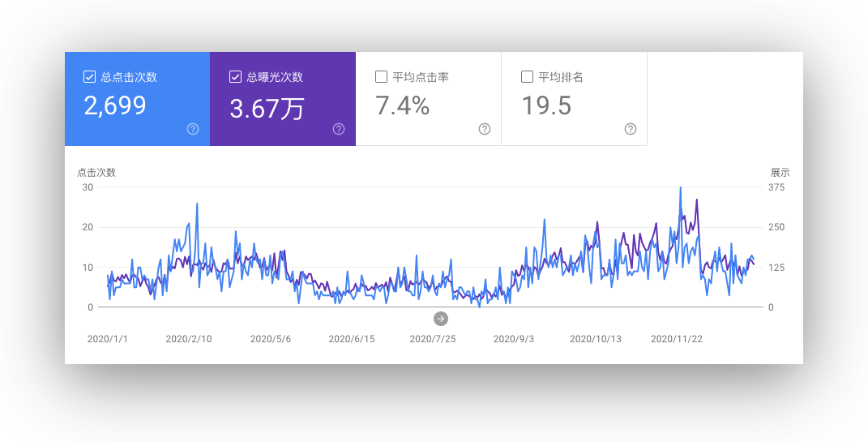
Task: Click help icon in 平均排名 card
Action: coord(631,129)
